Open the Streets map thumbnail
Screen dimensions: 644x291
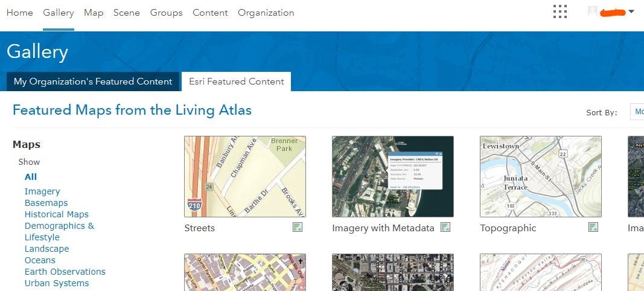[x=245, y=176]
